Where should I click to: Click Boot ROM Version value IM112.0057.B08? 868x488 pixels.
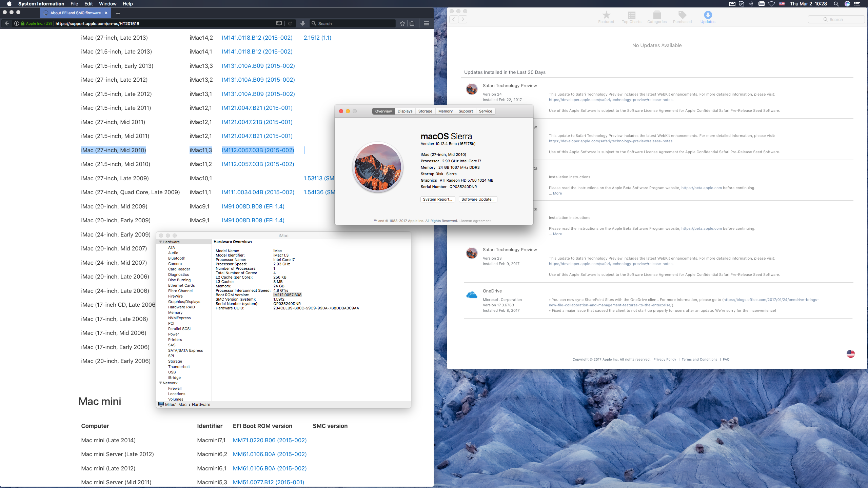click(x=287, y=295)
